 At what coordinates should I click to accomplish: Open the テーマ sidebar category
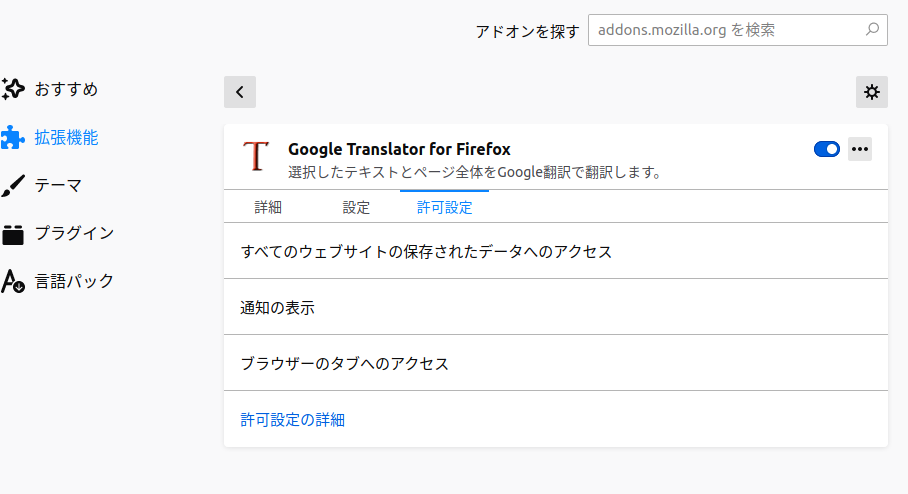pos(58,185)
